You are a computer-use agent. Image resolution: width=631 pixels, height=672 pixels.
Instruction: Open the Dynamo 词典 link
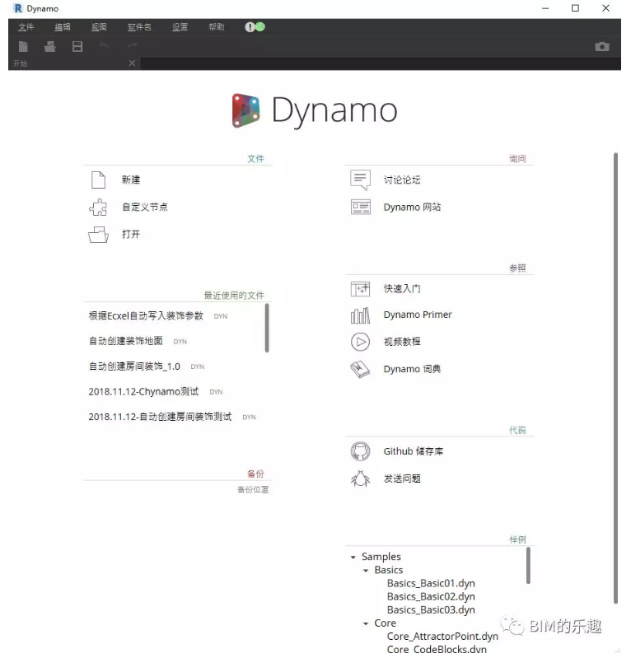pyautogui.click(x=412, y=369)
